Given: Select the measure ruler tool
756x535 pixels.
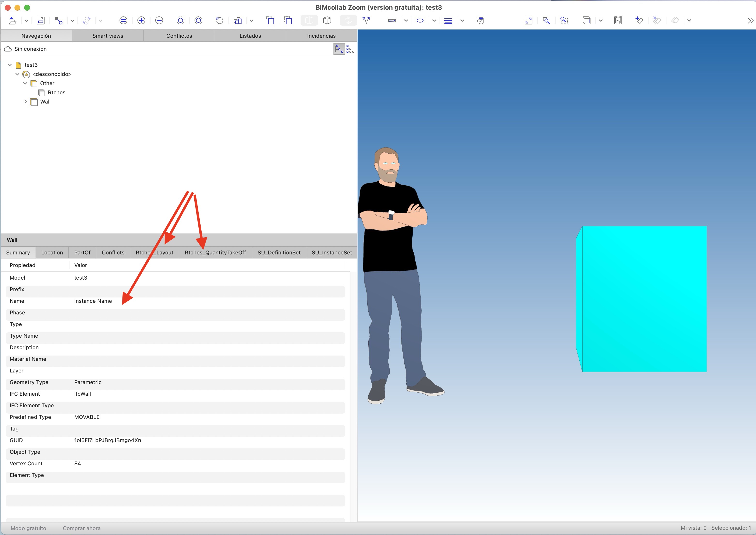Looking at the screenshot, I should pyautogui.click(x=392, y=20).
